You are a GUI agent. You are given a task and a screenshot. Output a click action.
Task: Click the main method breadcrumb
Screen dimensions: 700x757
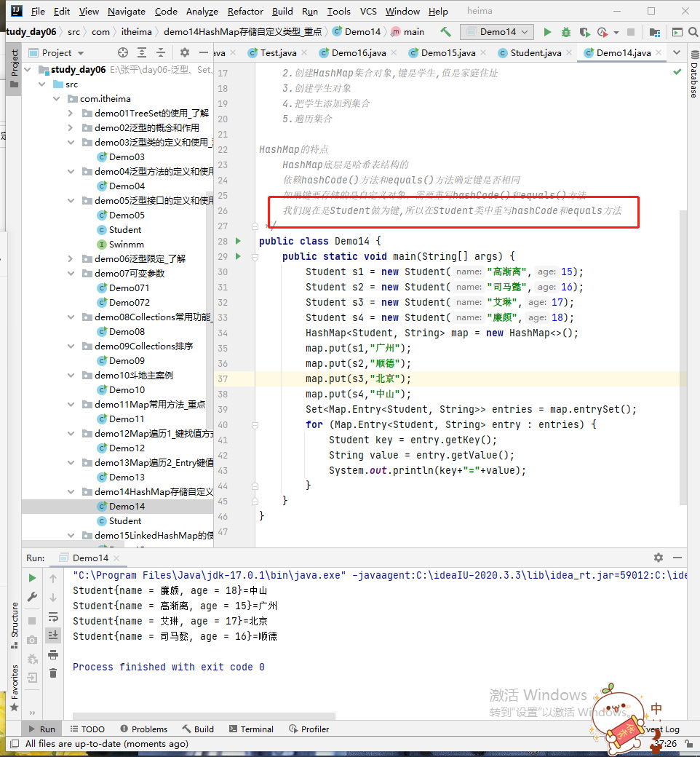click(x=408, y=32)
